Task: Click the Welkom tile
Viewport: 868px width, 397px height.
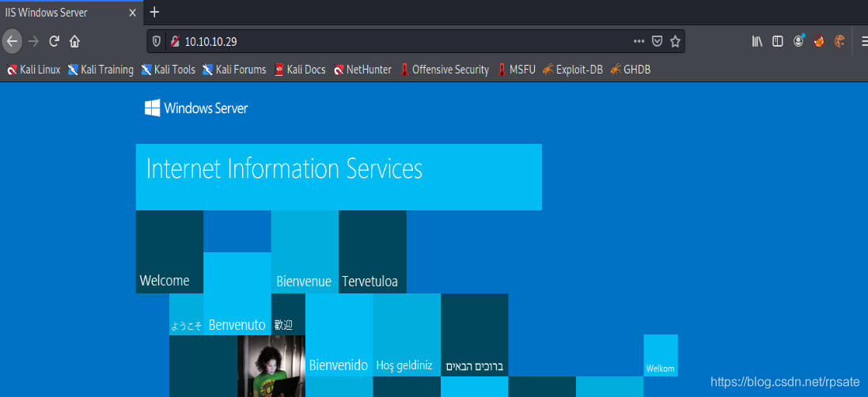Action: click(x=661, y=356)
